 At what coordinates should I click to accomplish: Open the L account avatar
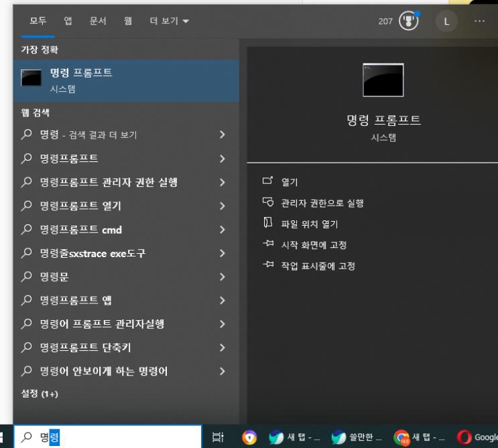[x=446, y=21]
